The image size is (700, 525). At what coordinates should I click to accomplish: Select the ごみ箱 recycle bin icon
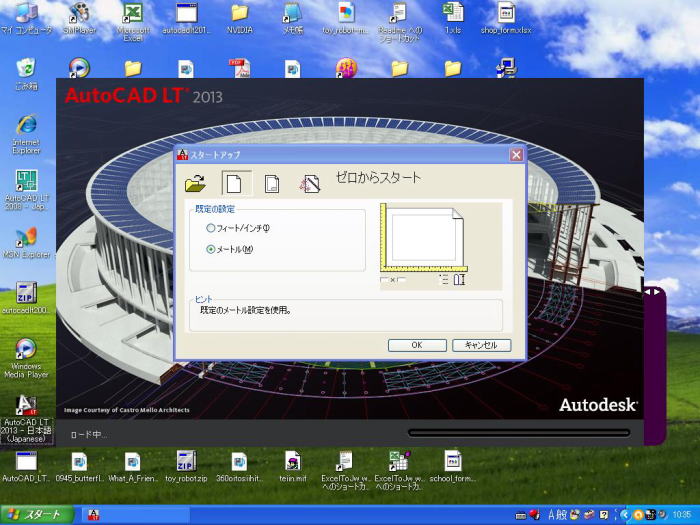[x=26, y=74]
